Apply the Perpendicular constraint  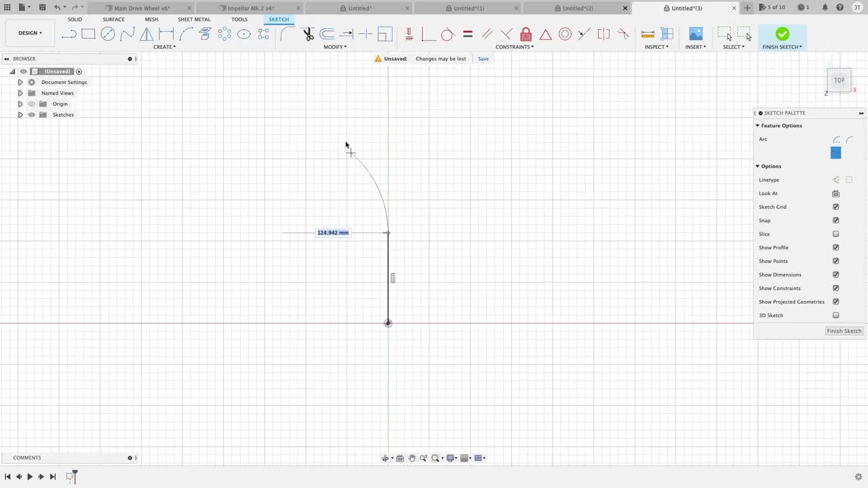507,34
